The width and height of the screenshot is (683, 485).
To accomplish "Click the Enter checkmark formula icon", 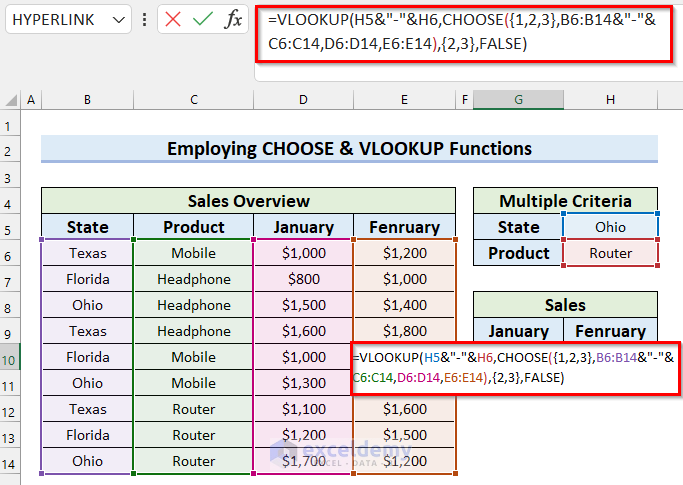I will pos(203,19).
